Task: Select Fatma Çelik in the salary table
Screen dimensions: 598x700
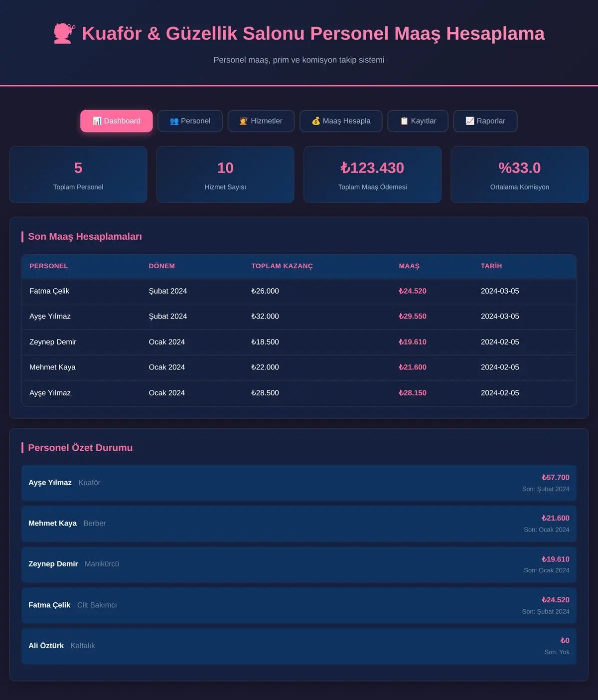Action: point(49,291)
